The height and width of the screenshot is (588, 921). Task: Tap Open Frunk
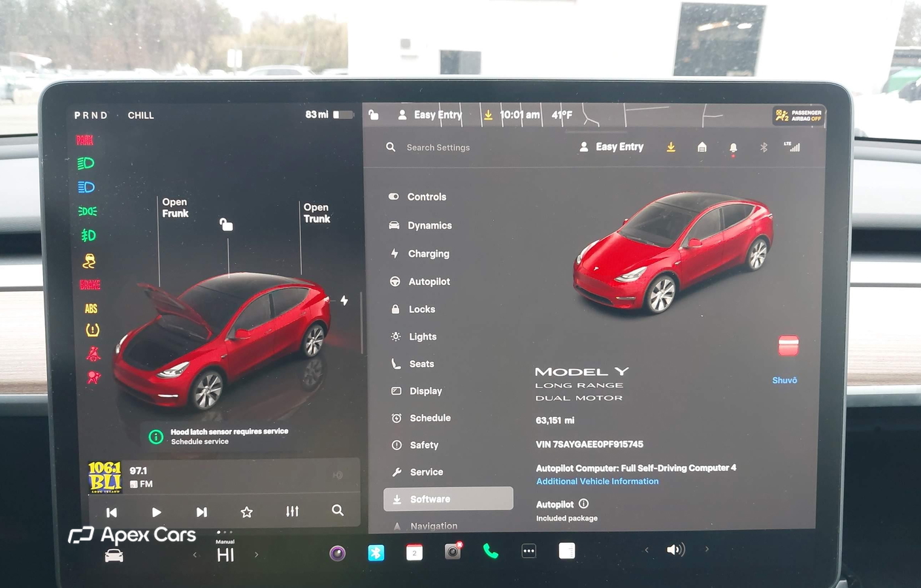pyautogui.click(x=175, y=208)
